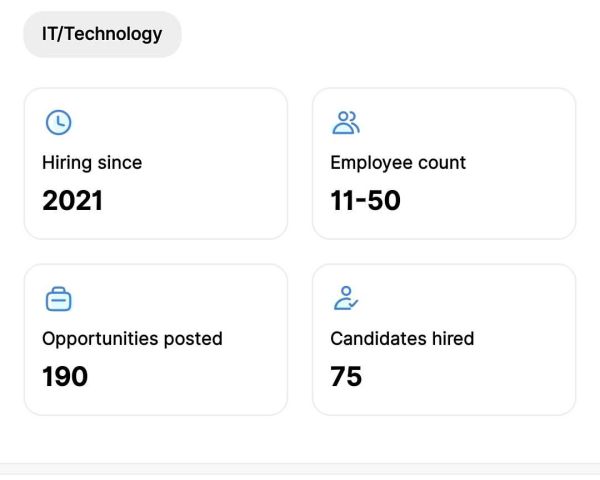Click the gray divider bar at the bottom
Screen dimensions: 600x480
coord(300,469)
